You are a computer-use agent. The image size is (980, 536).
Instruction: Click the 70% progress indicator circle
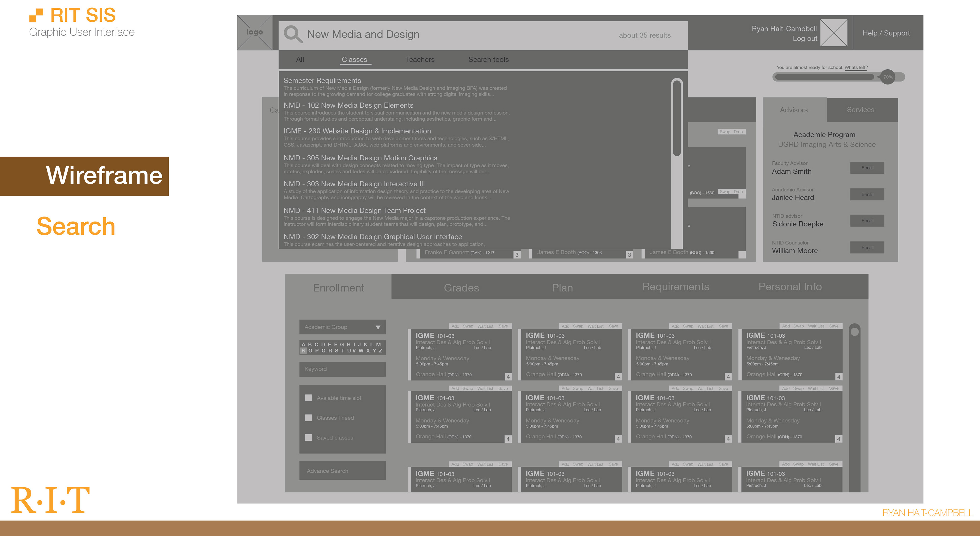click(888, 77)
